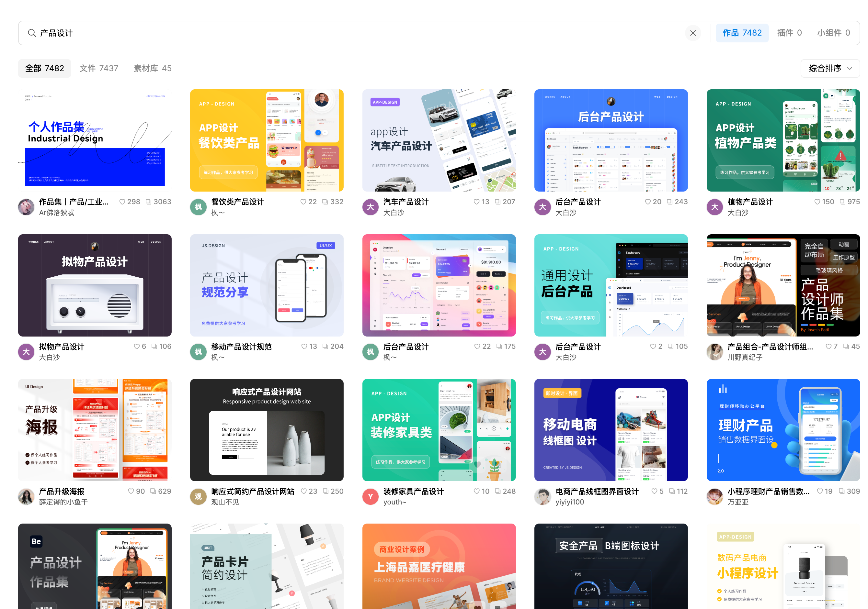Select the 作品 7482 tab

coord(742,33)
